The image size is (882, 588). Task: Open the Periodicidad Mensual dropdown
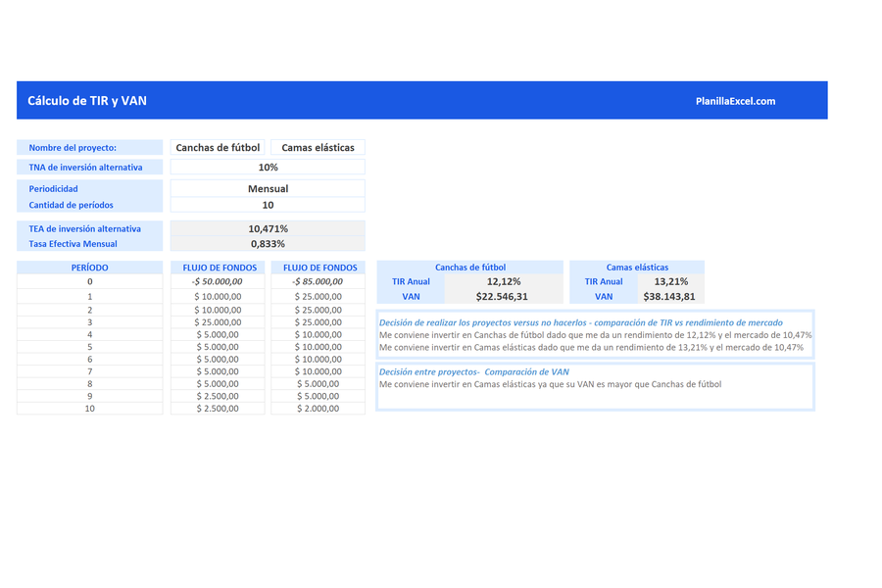click(267, 188)
